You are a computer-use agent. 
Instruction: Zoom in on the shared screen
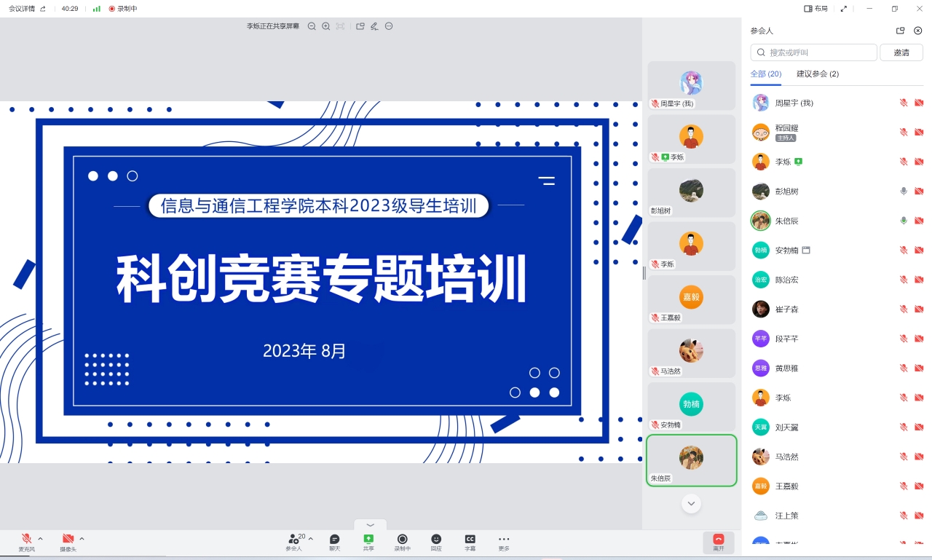[x=325, y=26]
